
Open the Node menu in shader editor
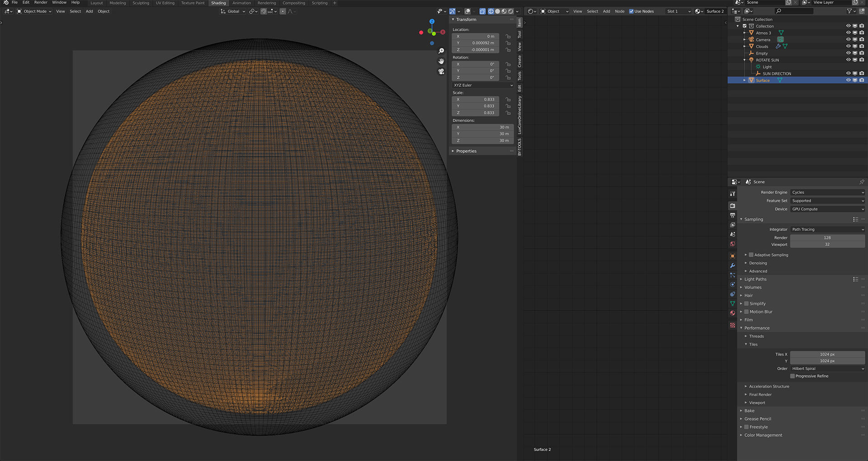click(620, 11)
